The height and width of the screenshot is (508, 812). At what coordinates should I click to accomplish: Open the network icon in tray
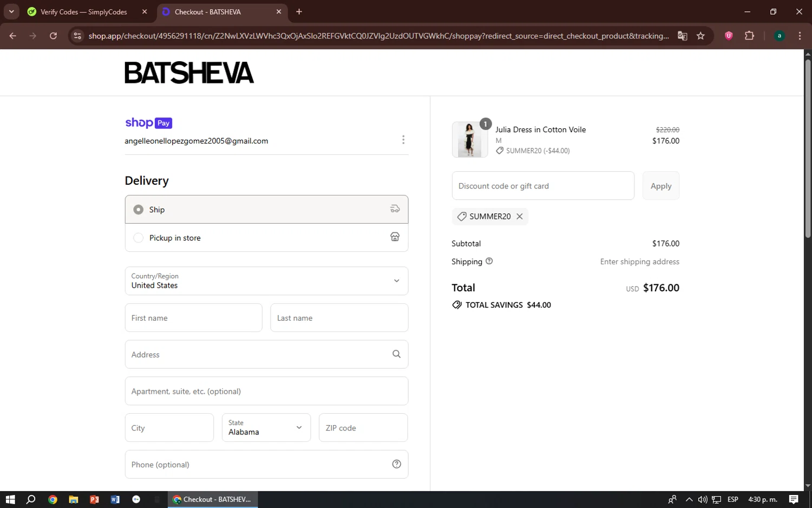(x=716, y=499)
